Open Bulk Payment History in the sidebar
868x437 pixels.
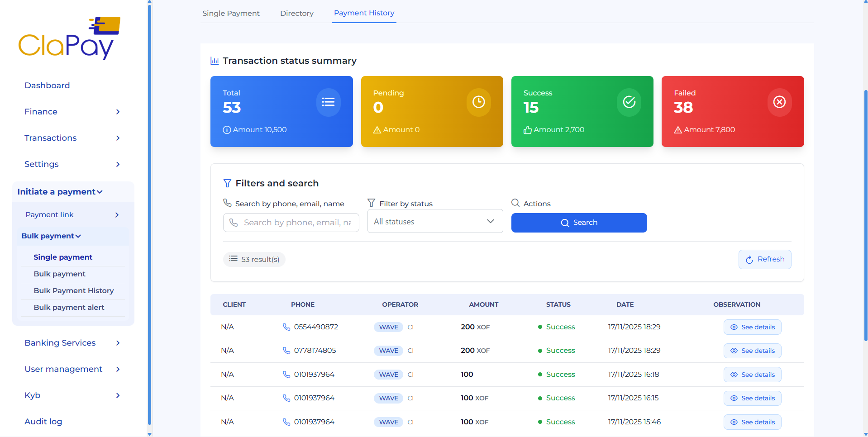(x=74, y=290)
